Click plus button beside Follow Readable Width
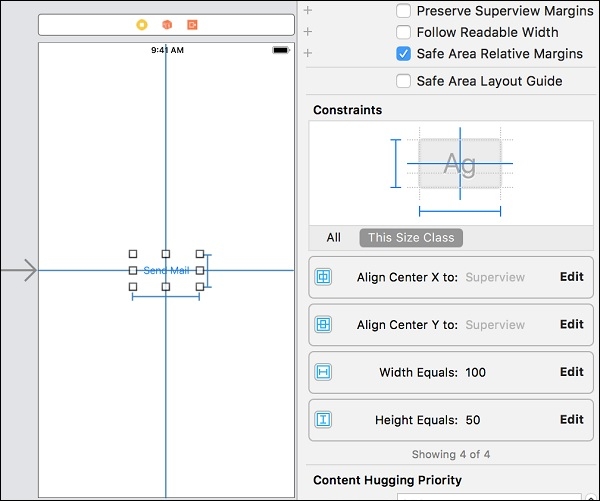This screenshot has width=600, height=501. pyautogui.click(x=308, y=32)
